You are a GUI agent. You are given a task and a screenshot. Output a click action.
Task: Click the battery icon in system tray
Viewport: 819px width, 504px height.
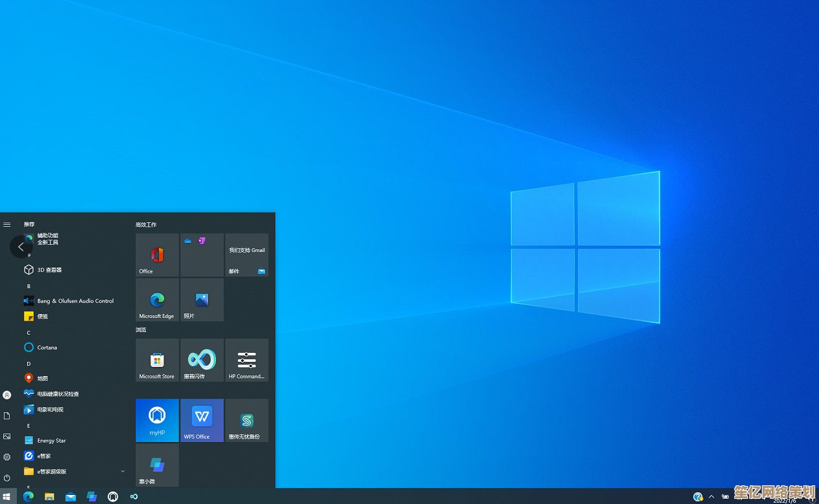725,496
